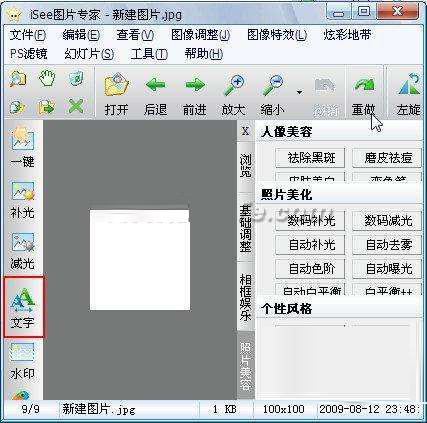Screen dimensions: 427x423
Task: Switch to the 浏览 vertical tab
Action: [246, 165]
